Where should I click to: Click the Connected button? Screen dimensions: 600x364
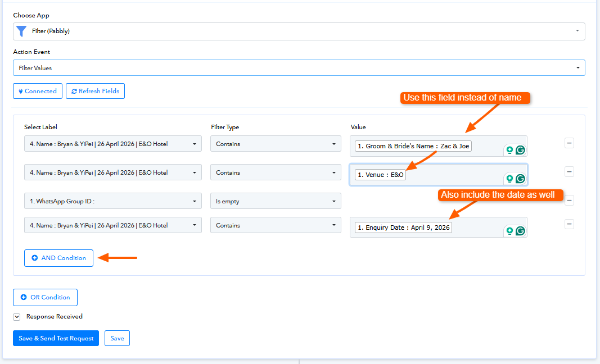[x=38, y=91]
